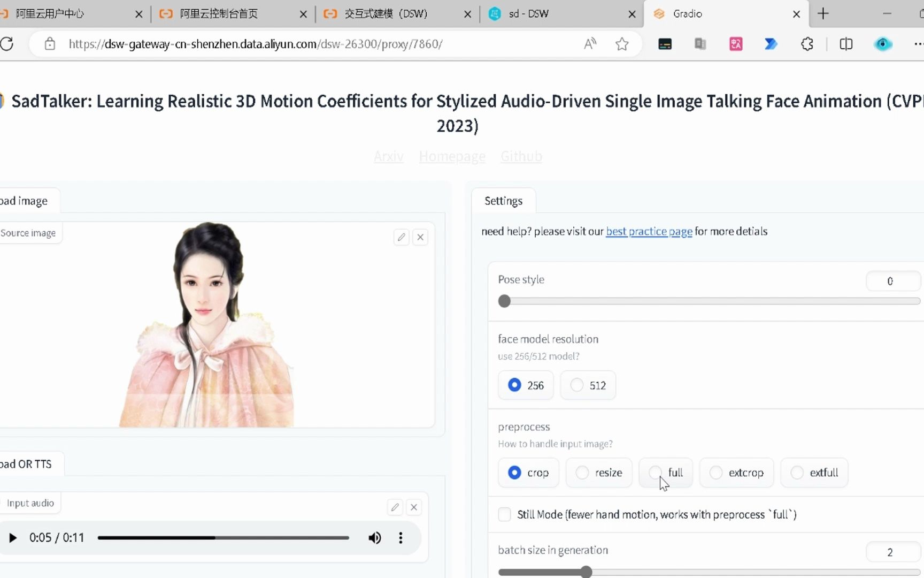Click the Pose style number field
The height and width of the screenshot is (578, 924).
click(893, 281)
